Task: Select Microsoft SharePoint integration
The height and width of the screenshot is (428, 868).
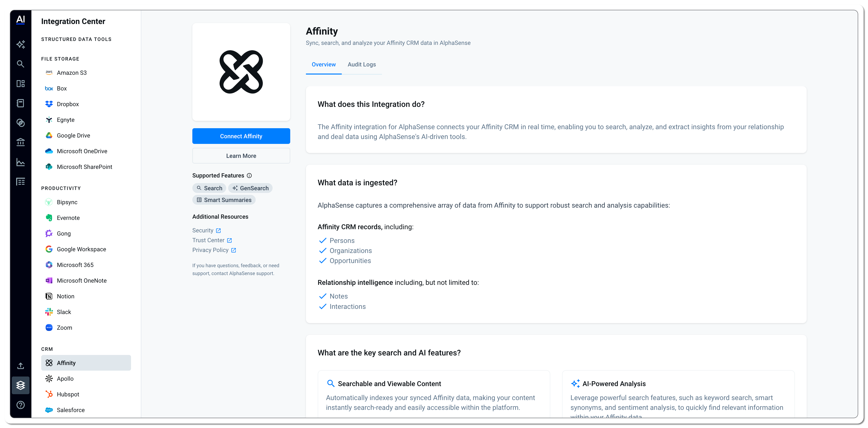Action: pyautogui.click(x=86, y=167)
